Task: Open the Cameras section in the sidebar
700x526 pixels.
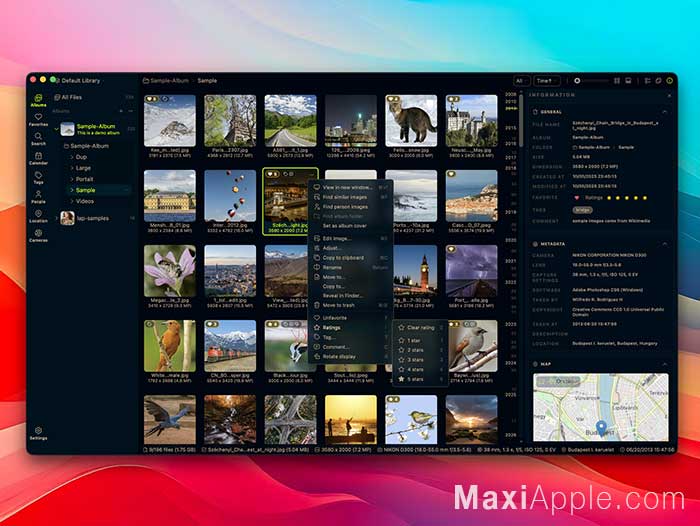Action: tap(38, 235)
